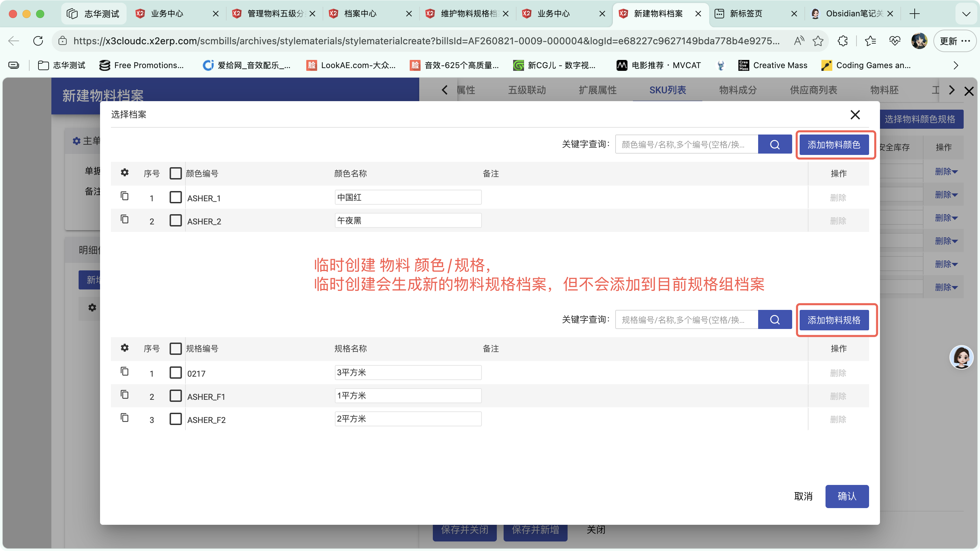Cancel dialog with 取消
980x551 pixels.
coord(803,496)
